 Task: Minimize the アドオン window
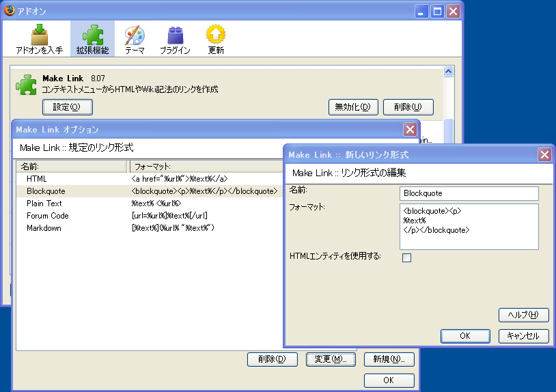(421, 12)
